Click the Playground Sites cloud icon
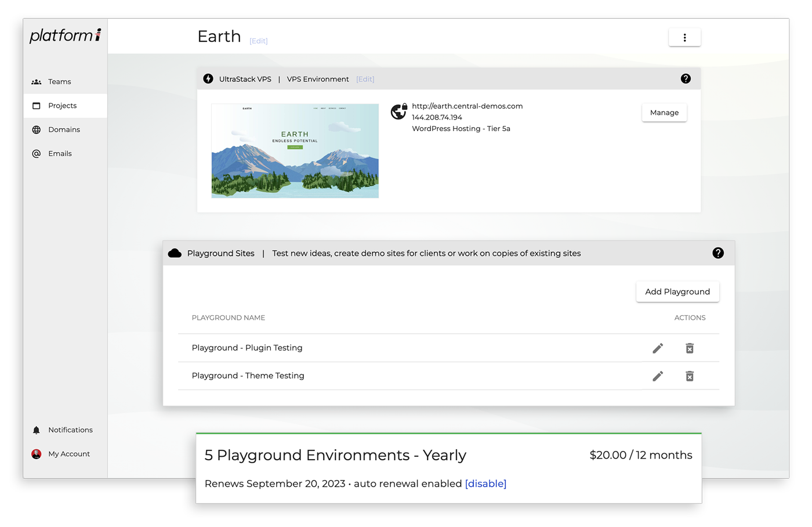The width and height of the screenshot is (812, 527). (175, 253)
